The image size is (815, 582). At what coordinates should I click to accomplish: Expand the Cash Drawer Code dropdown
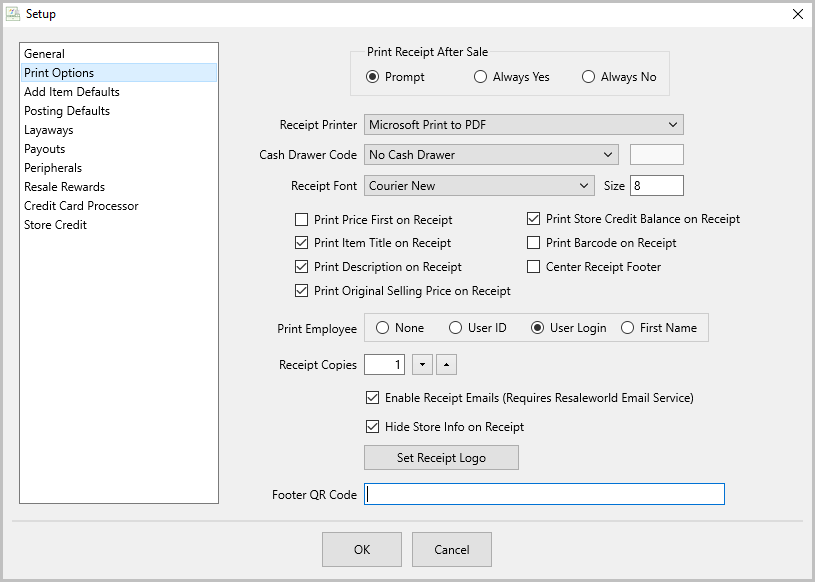pos(491,155)
